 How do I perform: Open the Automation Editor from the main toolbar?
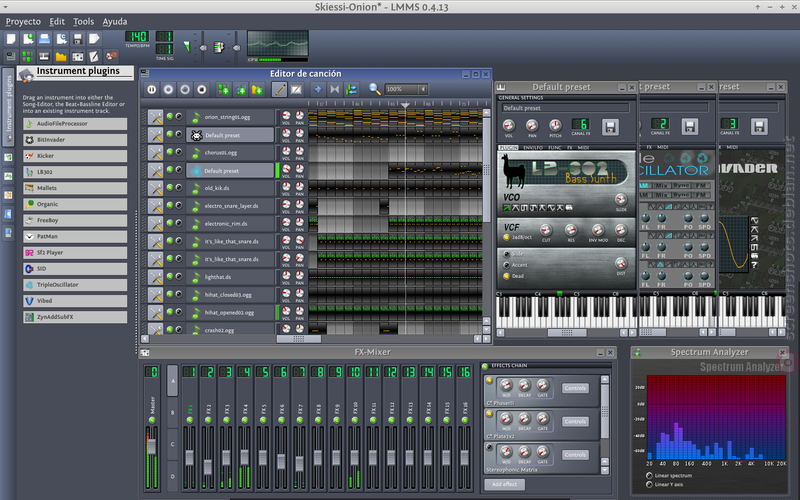[61, 56]
